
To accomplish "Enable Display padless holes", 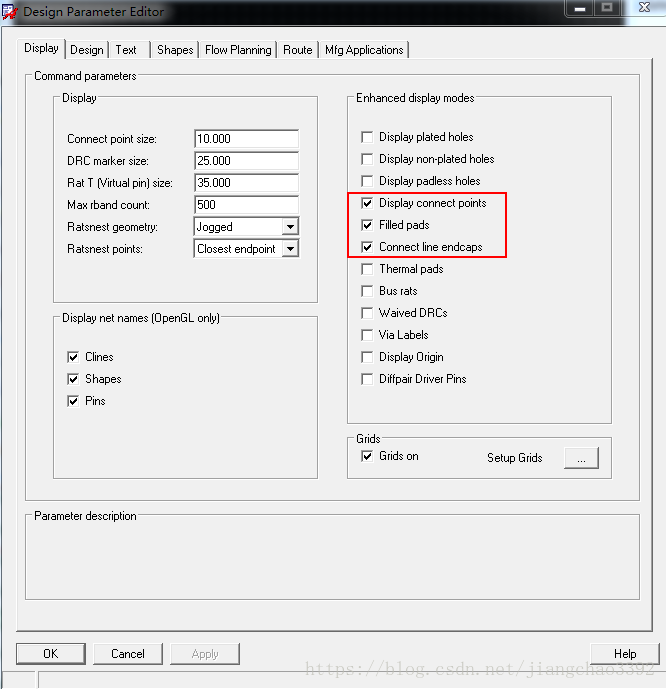I will point(367,181).
